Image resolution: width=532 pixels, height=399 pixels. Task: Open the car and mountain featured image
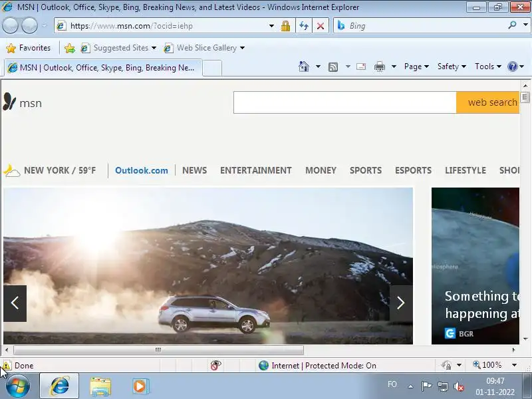tap(208, 265)
